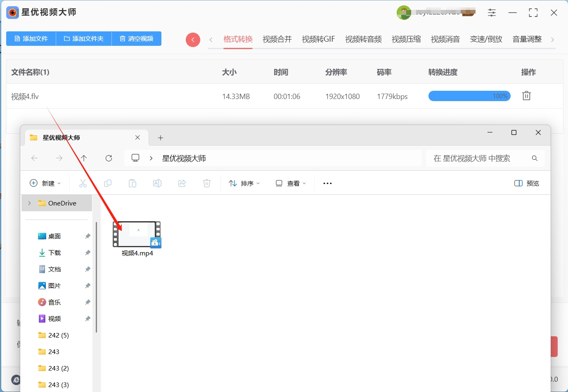
Task: Click the Copy icon
Action: (x=108, y=183)
